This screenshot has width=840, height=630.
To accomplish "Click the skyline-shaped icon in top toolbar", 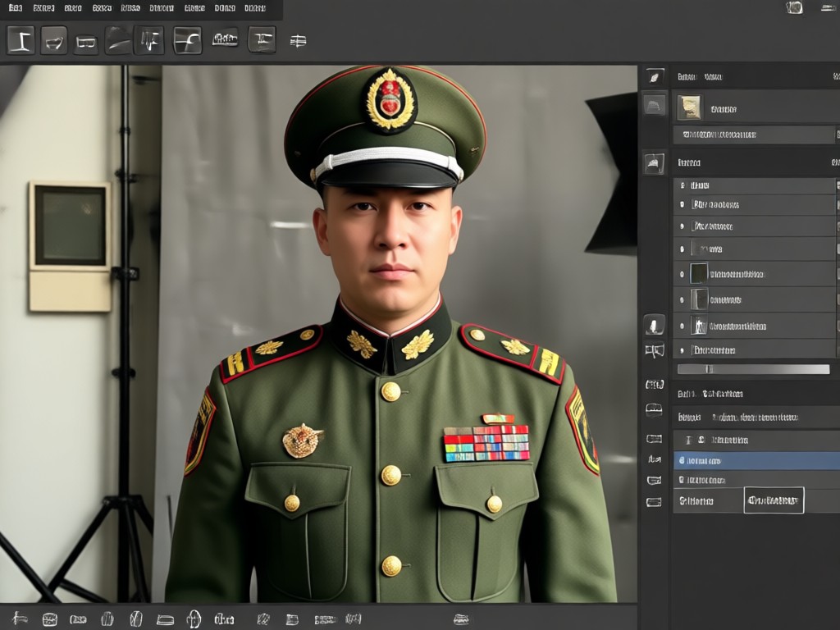I will coord(225,39).
